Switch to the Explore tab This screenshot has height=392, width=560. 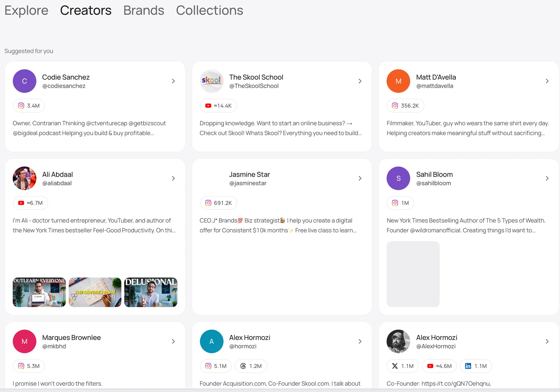(x=26, y=10)
